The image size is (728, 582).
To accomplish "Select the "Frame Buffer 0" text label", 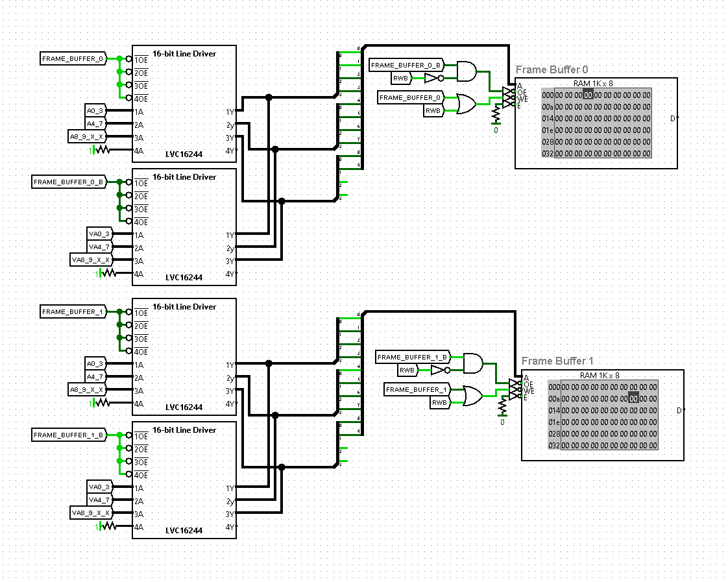I will coord(552,69).
